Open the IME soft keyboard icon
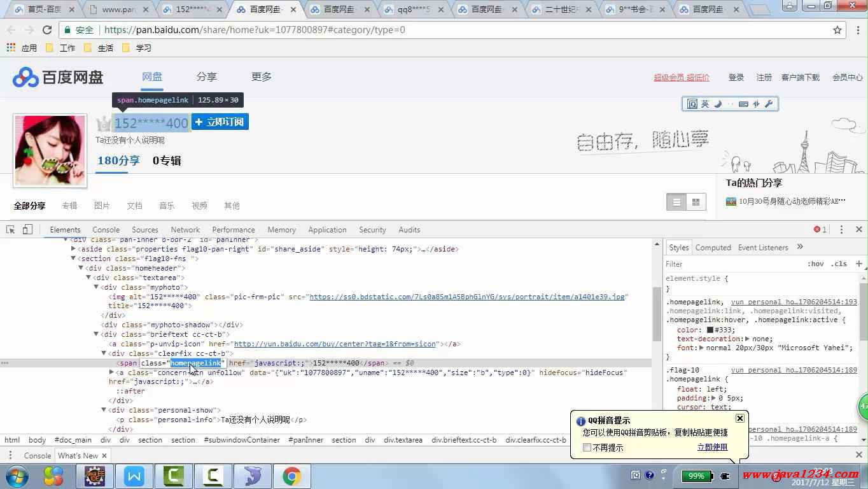This screenshot has width=868, height=489. pos(743,104)
